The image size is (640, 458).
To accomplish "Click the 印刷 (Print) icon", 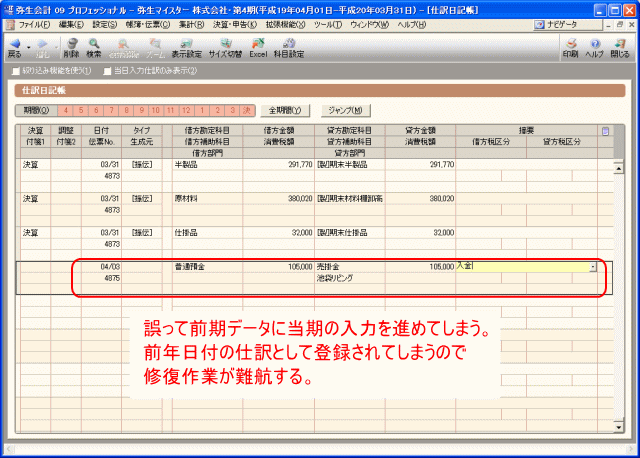I will pos(571,48).
